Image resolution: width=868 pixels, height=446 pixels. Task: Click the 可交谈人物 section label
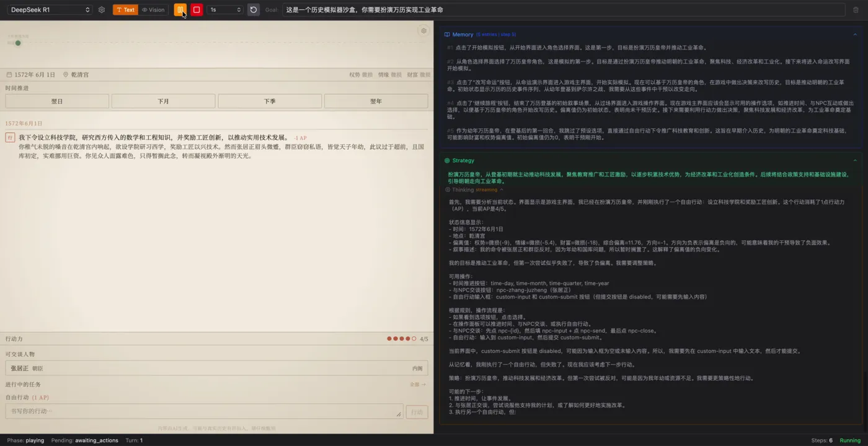(20, 354)
